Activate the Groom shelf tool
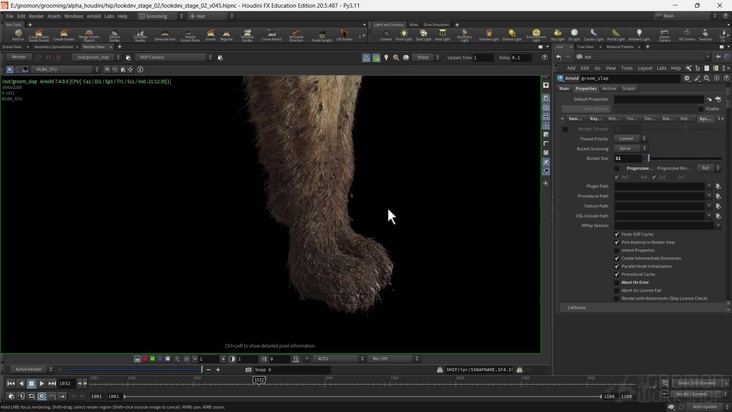The image size is (732, 412). pos(211,35)
